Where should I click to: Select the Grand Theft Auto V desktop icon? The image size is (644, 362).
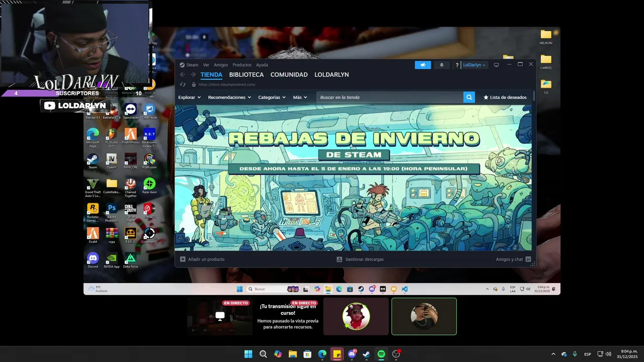coord(93,187)
